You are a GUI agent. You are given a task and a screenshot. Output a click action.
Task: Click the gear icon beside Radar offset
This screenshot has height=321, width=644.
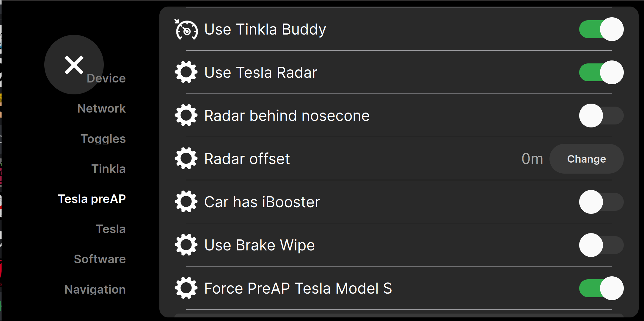[x=186, y=159]
